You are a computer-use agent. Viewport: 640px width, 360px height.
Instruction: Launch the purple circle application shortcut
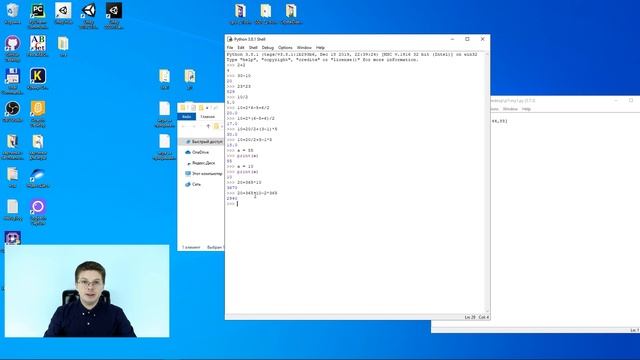click(x=38, y=207)
